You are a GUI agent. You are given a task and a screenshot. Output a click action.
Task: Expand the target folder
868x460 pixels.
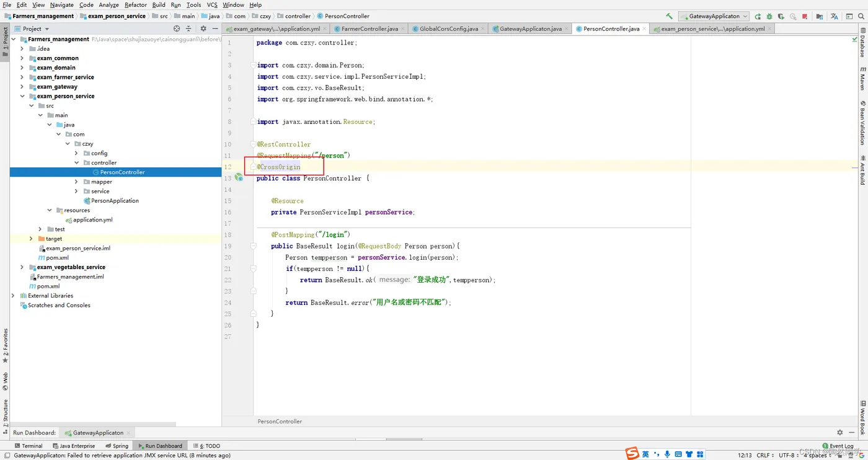(x=32, y=239)
